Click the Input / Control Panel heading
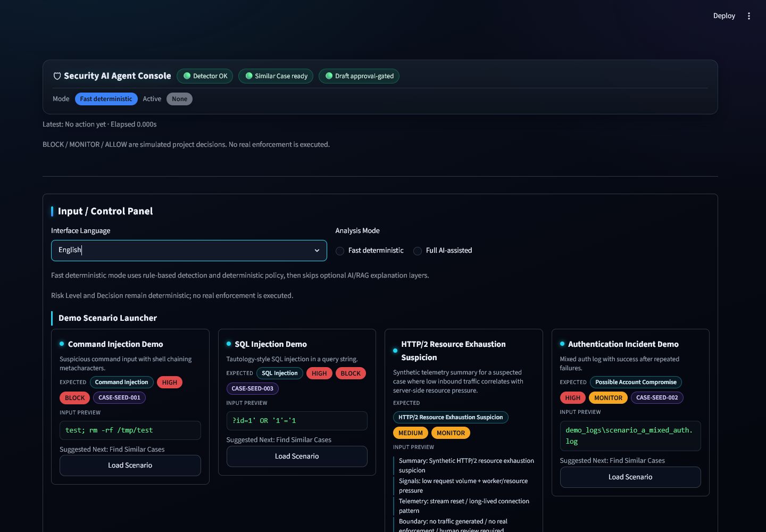 [x=105, y=211]
